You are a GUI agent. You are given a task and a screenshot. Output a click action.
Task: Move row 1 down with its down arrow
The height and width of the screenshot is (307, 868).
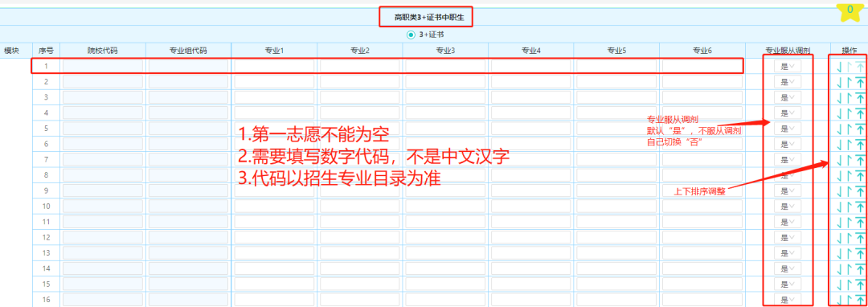839,67
